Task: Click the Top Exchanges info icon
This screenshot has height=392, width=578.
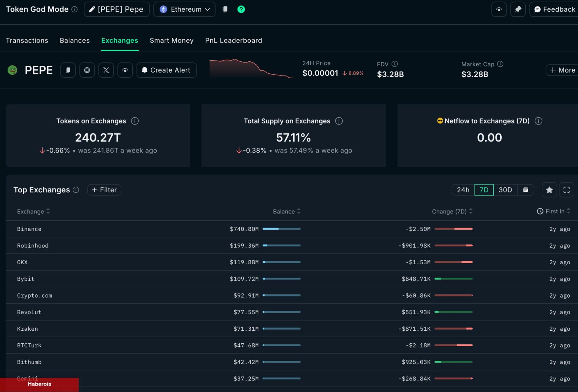Action: click(76, 190)
